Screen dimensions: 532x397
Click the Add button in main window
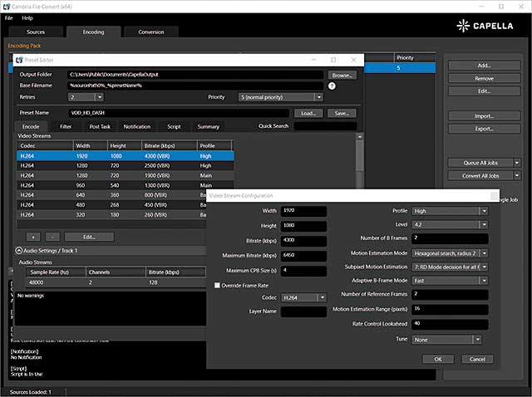484,66
